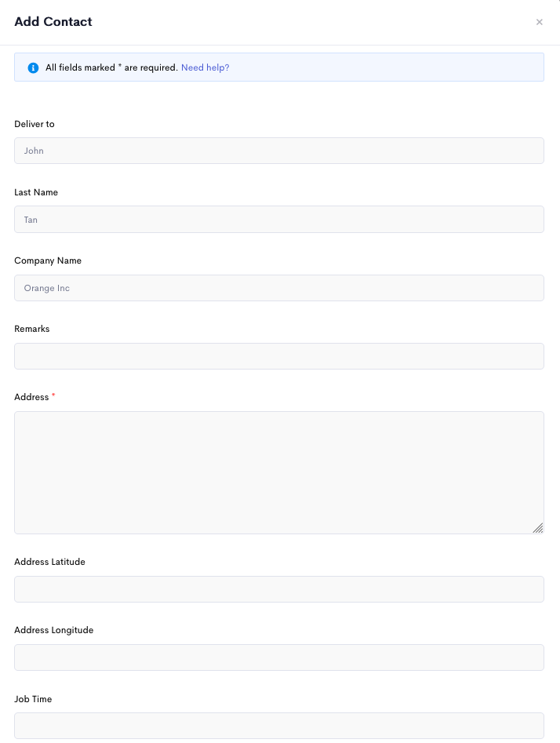Click the Deliver to label text

tap(34, 124)
